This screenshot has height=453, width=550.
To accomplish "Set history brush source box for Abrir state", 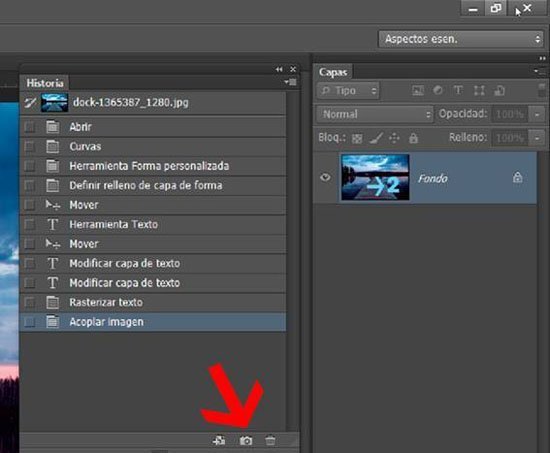I will (30, 127).
